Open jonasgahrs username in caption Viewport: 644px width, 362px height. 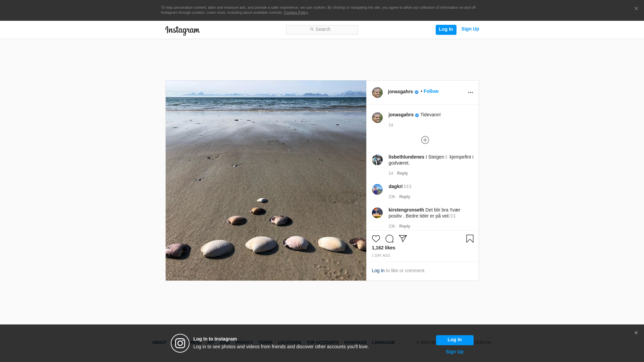[x=401, y=115]
